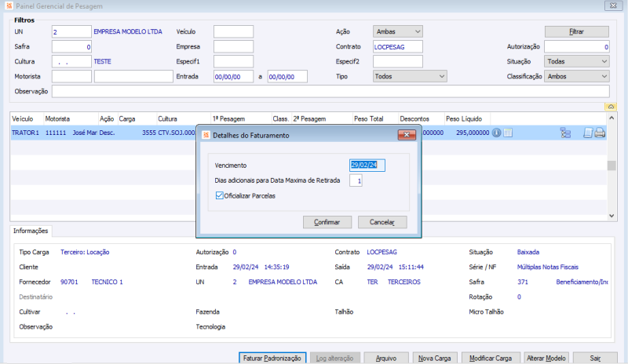Click the grid vertical scrollbar thumb
Image resolution: width=628 pixels, height=364 pixels.
click(612, 166)
